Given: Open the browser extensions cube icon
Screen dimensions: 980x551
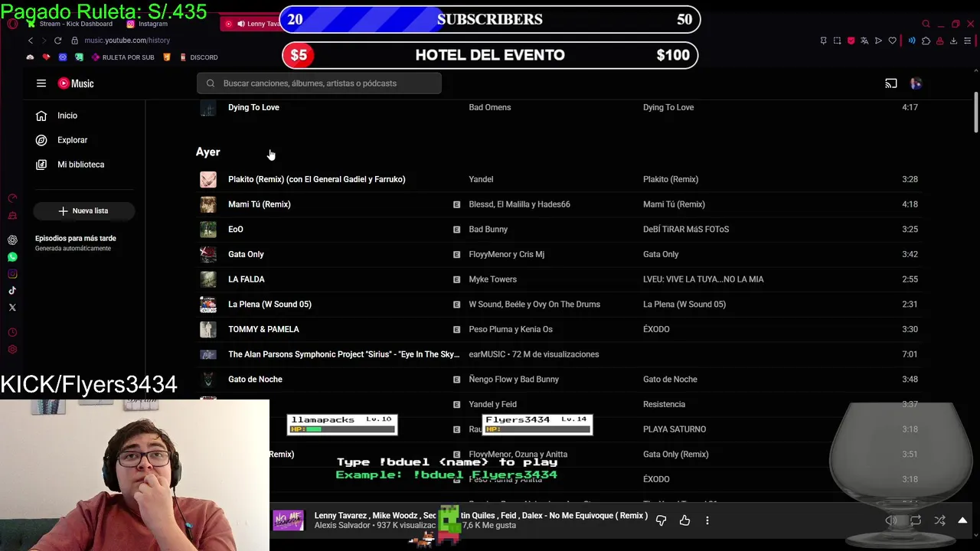Looking at the screenshot, I should [926, 41].
